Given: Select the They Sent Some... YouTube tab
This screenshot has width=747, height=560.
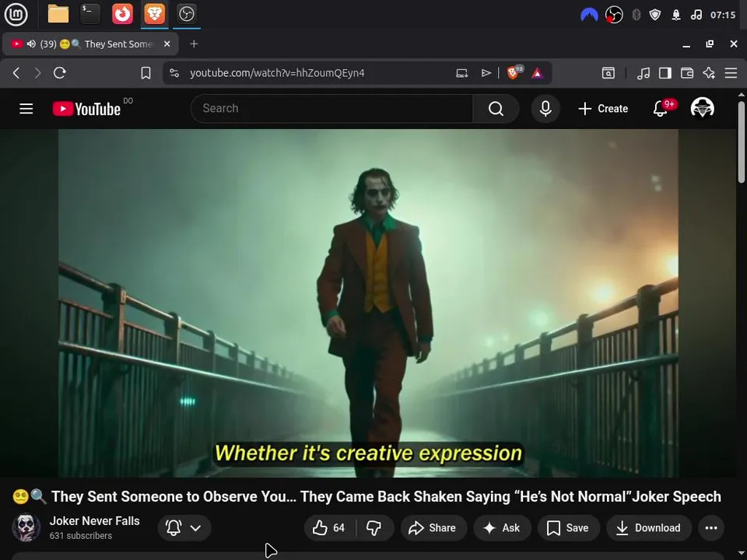Looking at the screenshot, I should pos(90,44).
